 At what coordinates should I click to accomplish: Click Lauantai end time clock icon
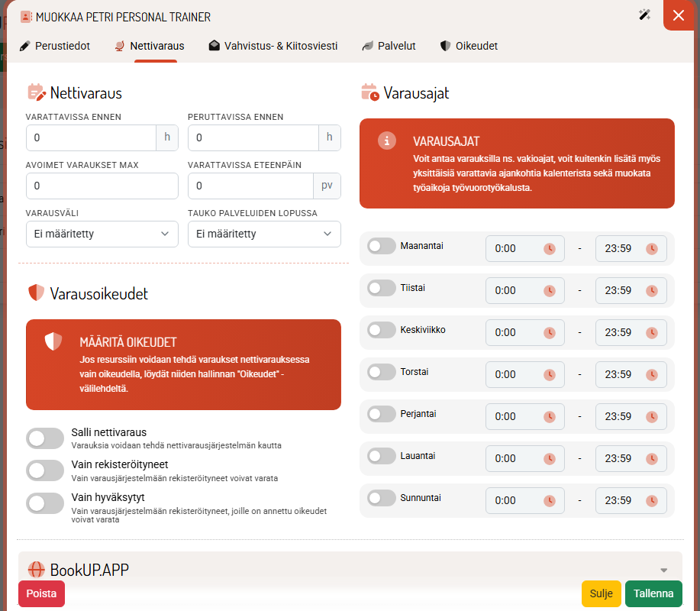(652, 459)
